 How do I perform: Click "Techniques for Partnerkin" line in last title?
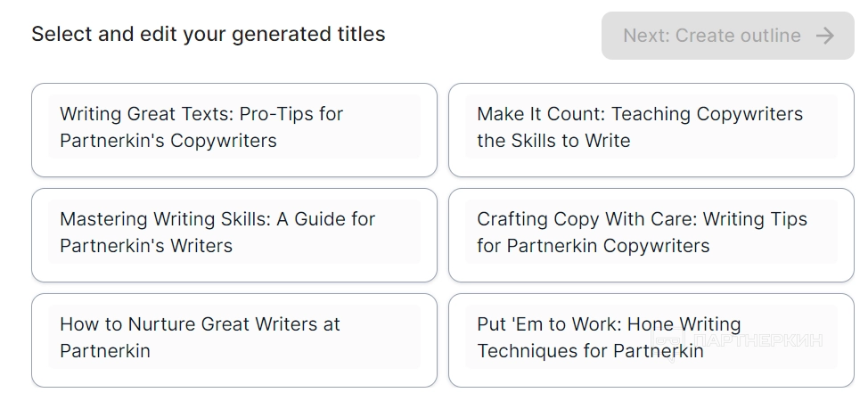590,351
